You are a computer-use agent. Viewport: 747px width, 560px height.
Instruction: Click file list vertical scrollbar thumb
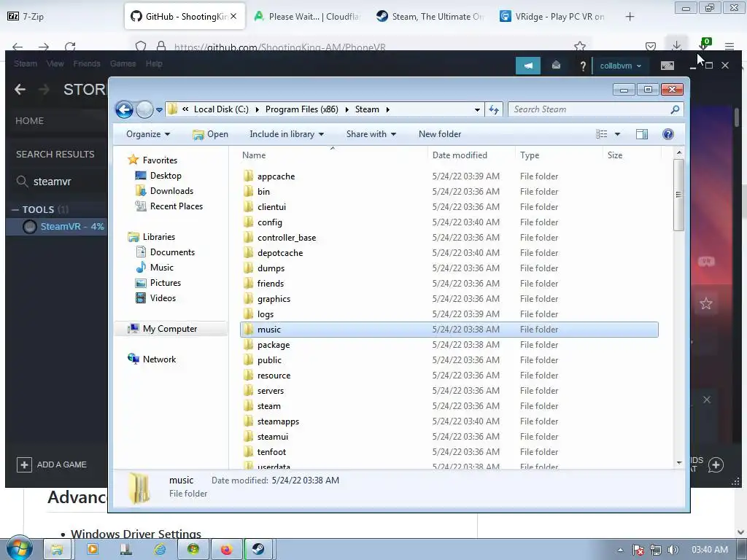pyautogui.click(x=679, y=195)
